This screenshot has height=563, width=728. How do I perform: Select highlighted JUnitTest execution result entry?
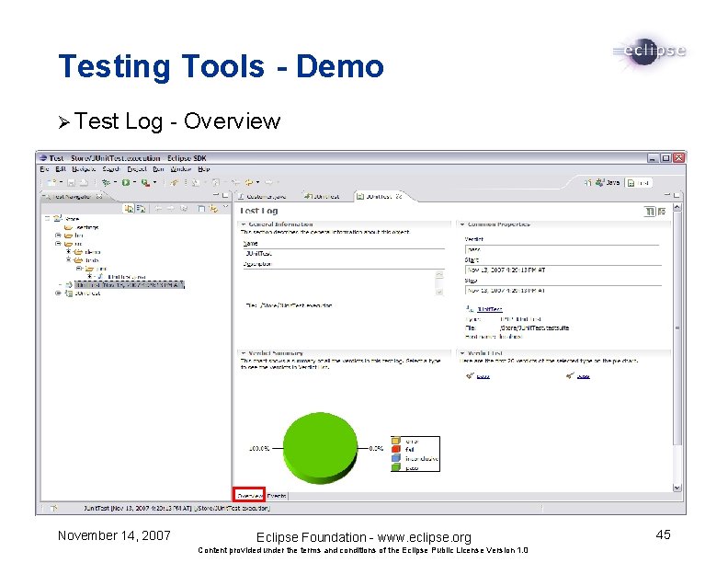(130, 284)
